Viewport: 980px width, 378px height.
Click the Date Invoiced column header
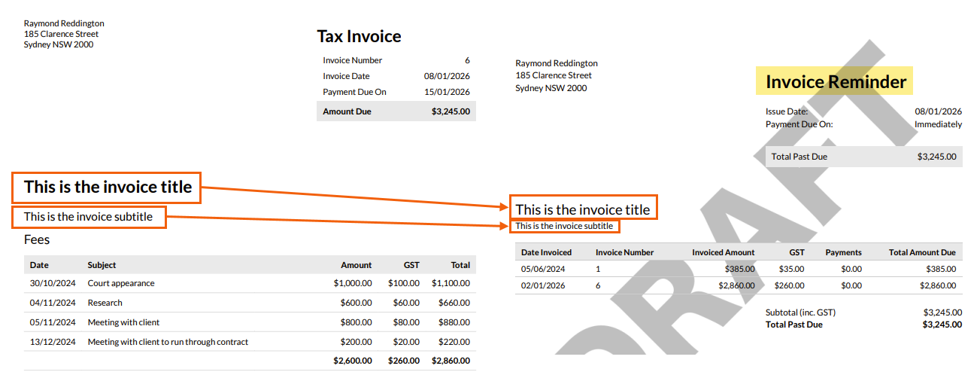pos(546,252)
